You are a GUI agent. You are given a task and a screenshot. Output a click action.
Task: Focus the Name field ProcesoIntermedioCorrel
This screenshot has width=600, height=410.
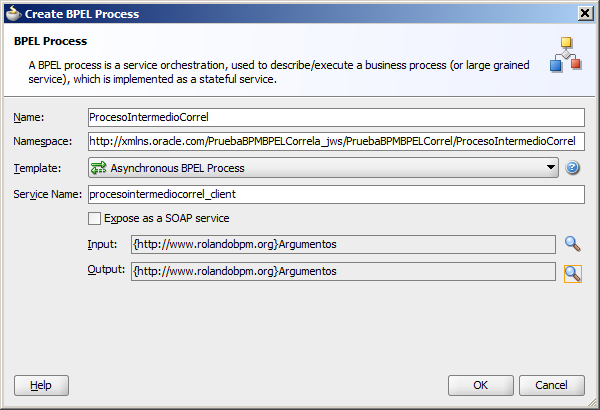coord(336,117)
